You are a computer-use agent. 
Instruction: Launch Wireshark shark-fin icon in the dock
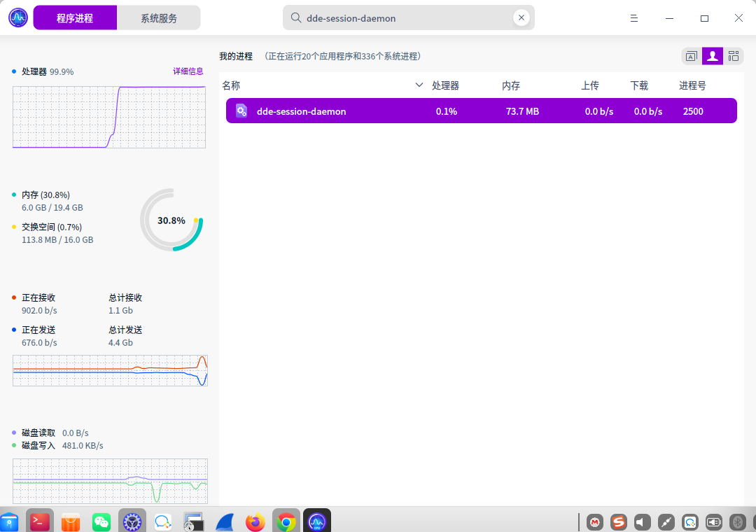pyautogui.click(x=225, y=522)
